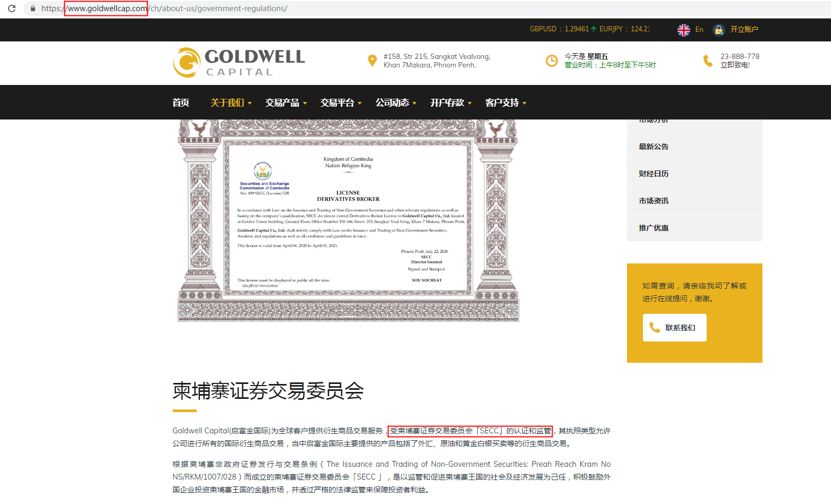The width and height of the screenshot is (831, 504).
Task: Open 最新公告 in the sidebar
Action: (x=694, y=147)
